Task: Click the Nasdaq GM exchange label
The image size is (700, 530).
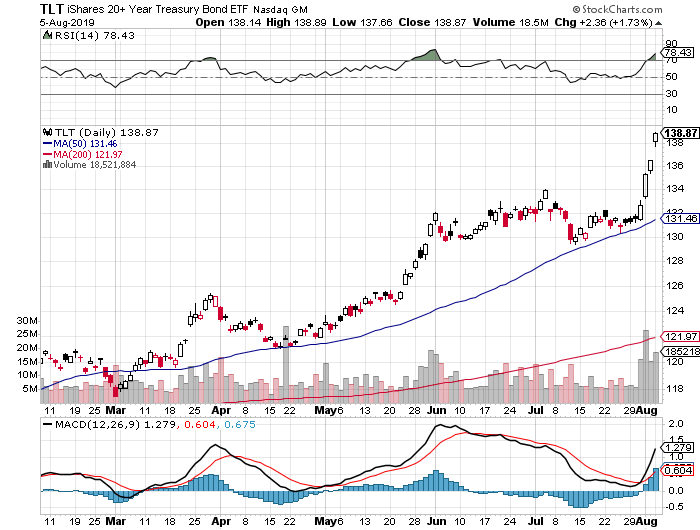Action: click(x=280, y=9)
